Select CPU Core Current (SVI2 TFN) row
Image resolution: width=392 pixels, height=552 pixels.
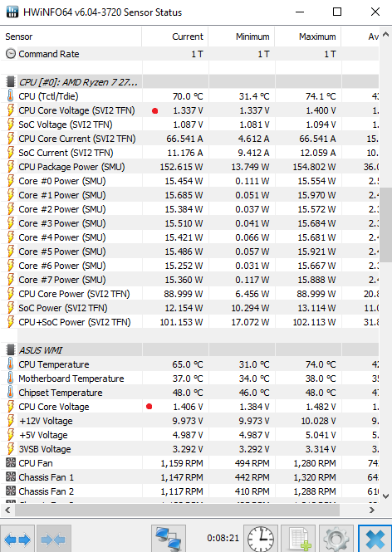point(189,139)
